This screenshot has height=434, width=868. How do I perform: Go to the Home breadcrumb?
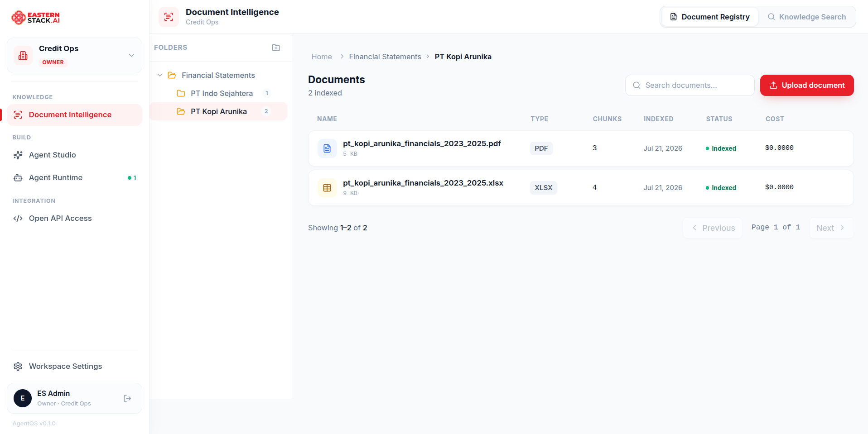[322, 57]
